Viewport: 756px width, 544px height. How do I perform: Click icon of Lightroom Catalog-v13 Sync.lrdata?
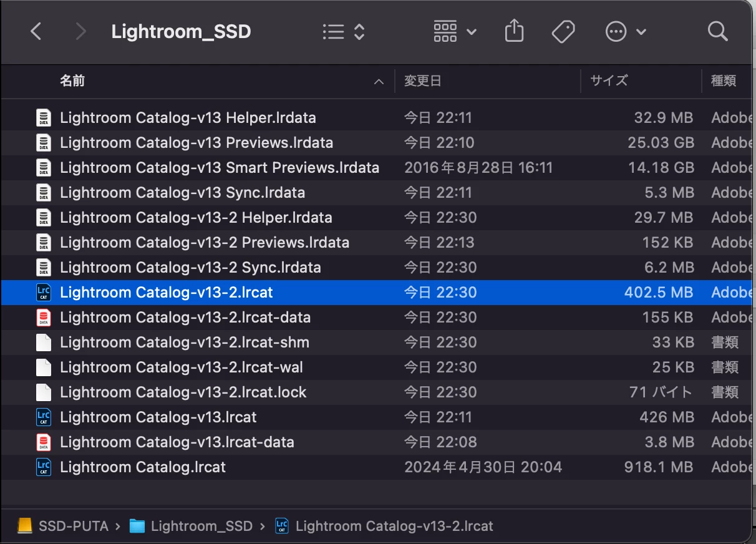44,193
